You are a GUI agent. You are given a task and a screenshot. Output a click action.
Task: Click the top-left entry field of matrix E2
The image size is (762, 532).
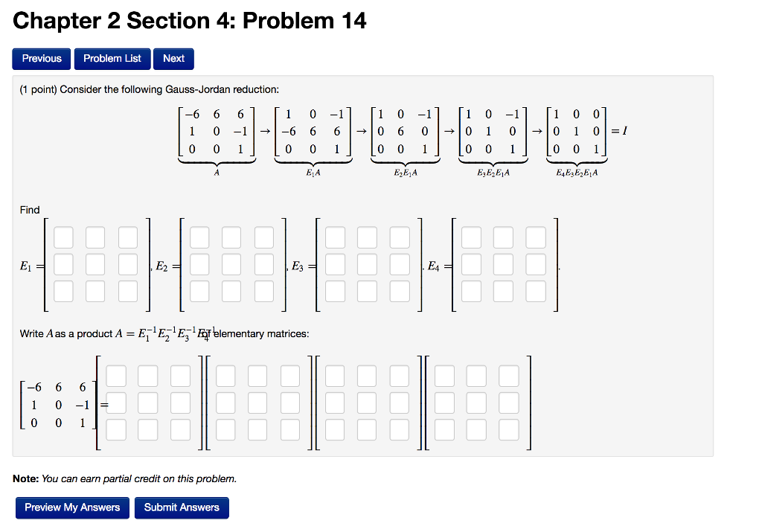pos(198,237)
